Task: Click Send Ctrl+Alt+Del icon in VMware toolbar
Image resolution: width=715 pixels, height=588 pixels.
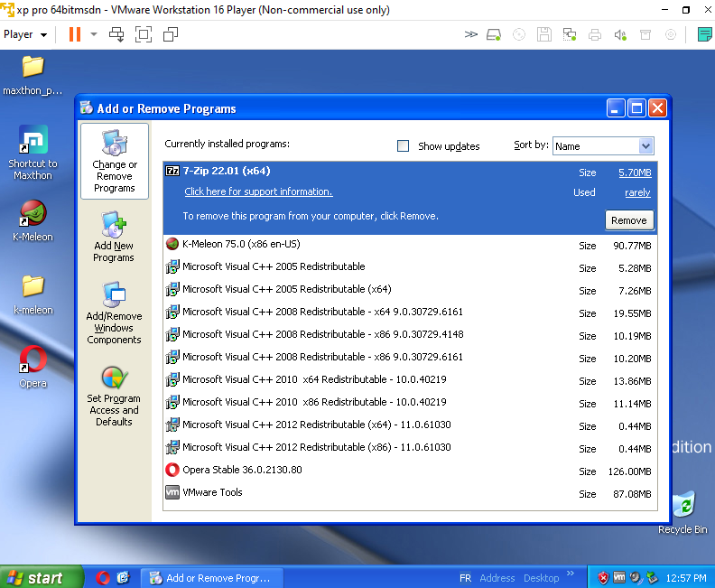Action: [x=116, y=34]
